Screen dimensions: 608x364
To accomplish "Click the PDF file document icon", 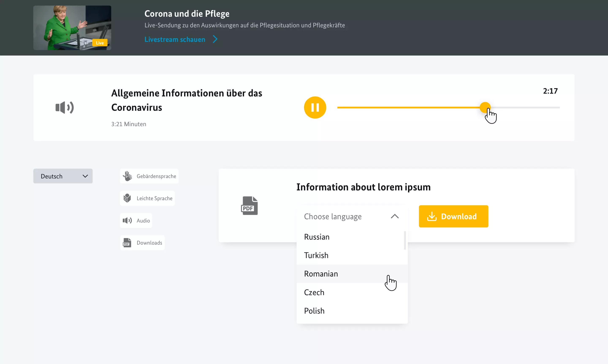I will pos(249,205).
